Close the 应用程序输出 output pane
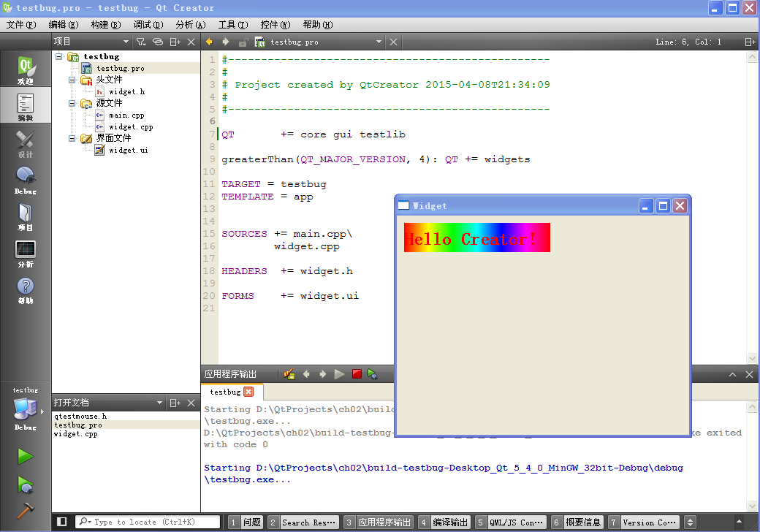 749,375
